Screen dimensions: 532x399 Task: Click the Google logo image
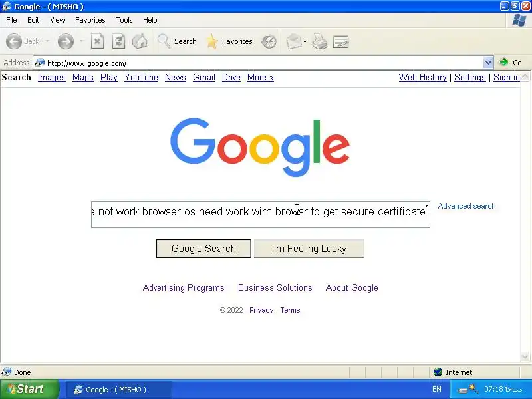[x=260, y=147]
